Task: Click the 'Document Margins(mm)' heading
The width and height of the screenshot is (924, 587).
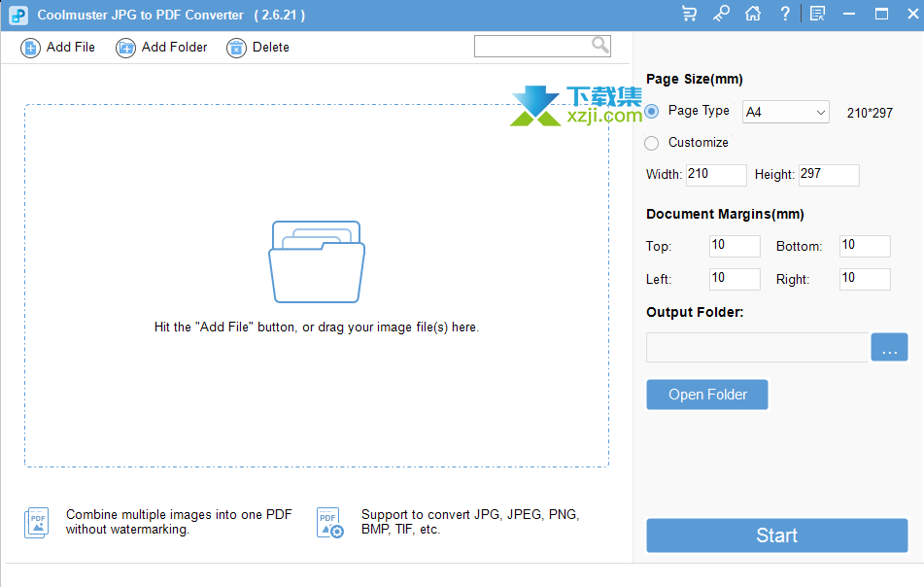Action: coord(725,214)
